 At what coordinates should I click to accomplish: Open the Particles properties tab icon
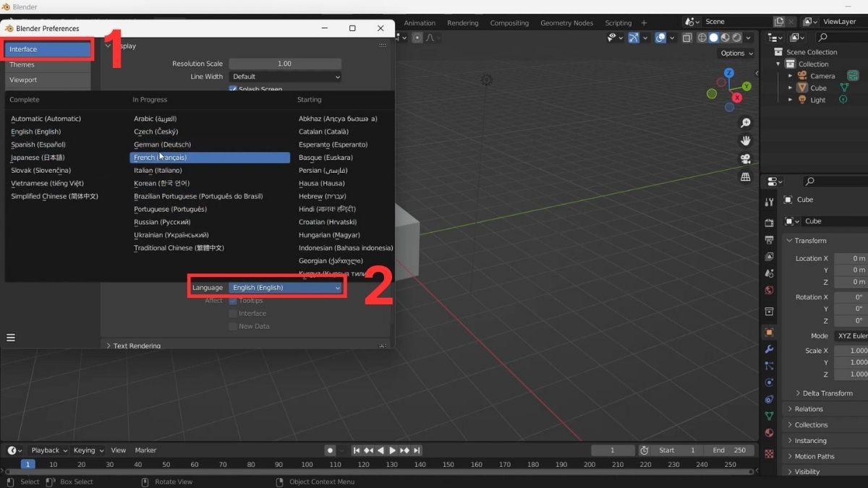pos(769,367)
